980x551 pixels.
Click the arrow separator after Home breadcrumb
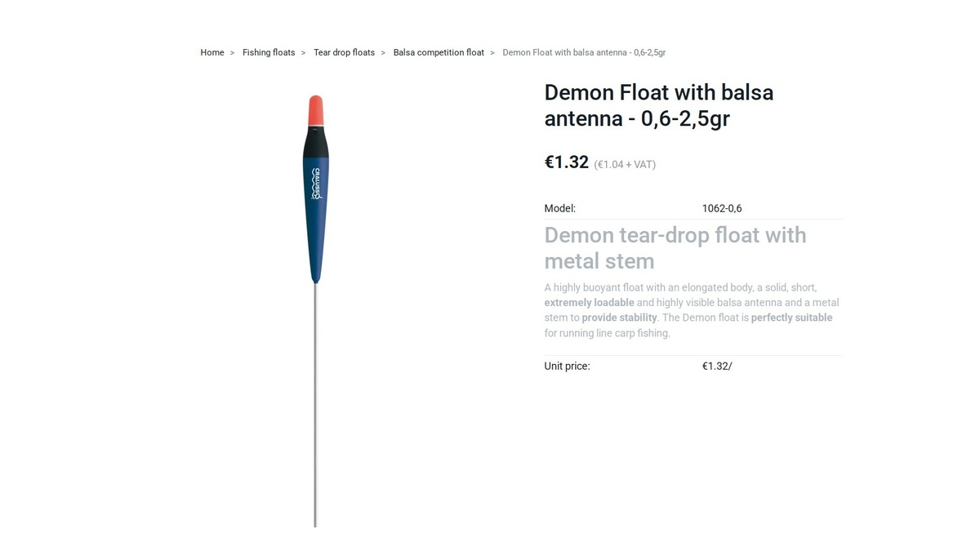pos(232,53)
